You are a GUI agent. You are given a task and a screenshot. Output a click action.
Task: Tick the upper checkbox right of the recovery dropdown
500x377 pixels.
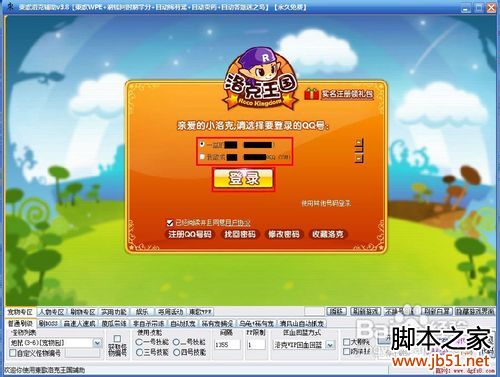point(346,342)
